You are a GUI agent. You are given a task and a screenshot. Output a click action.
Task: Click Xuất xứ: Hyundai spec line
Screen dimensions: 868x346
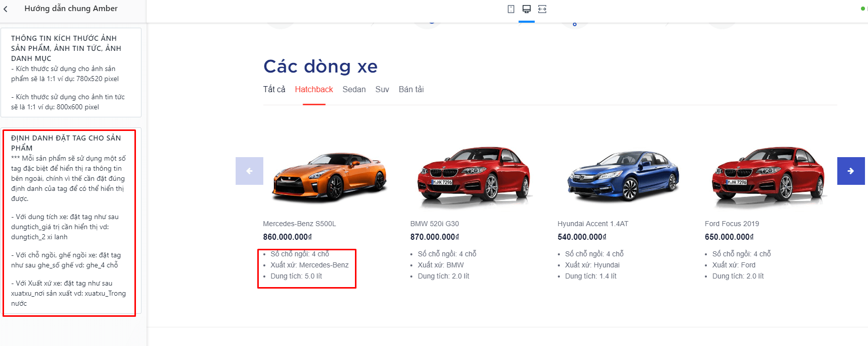point(592,265)
